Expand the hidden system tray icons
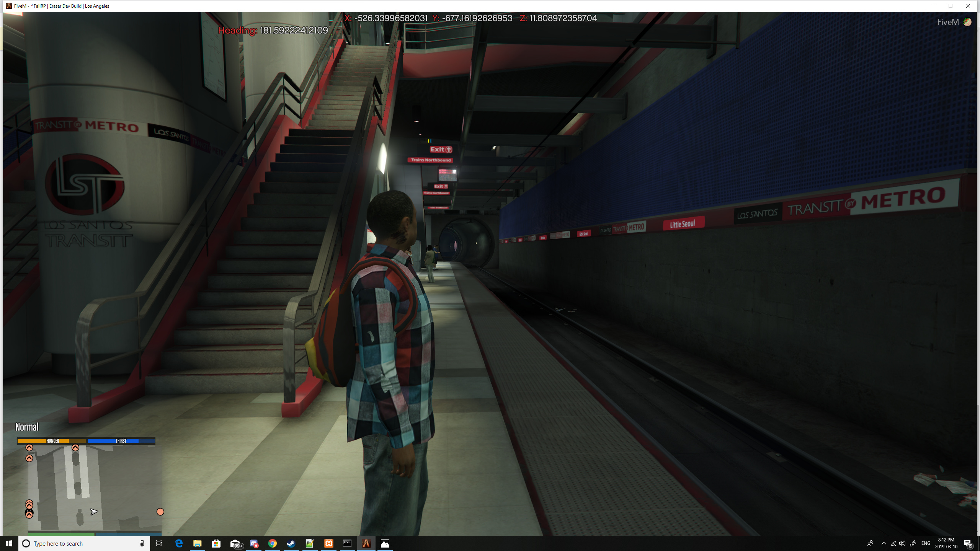980x551 pixels. 884,543
